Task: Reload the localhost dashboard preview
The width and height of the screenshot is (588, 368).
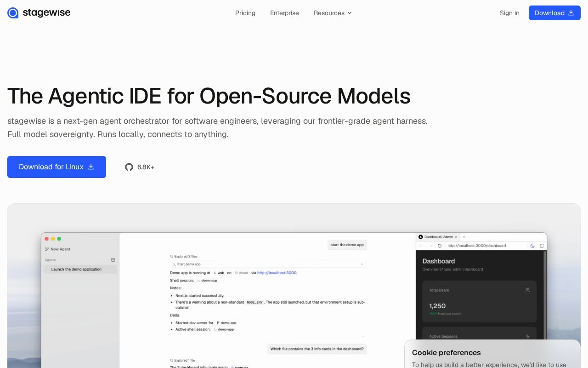Action: tap(440, 246)
